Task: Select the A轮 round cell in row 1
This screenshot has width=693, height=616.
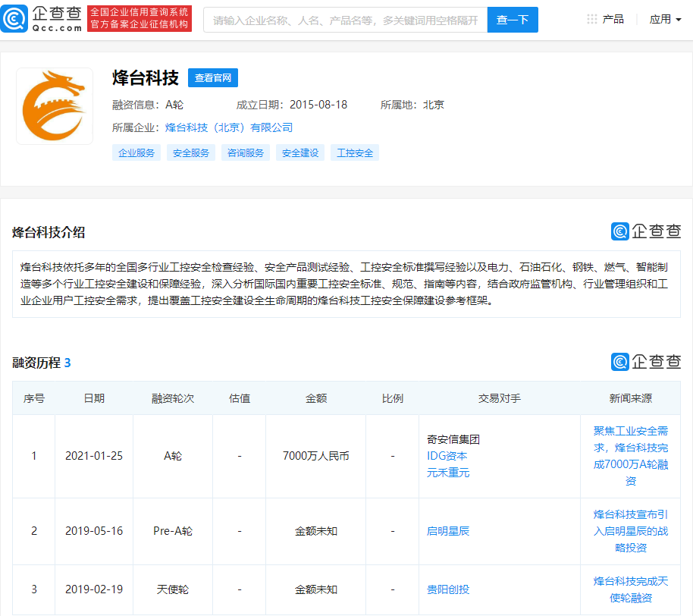Action: click(x=173, y=456)
